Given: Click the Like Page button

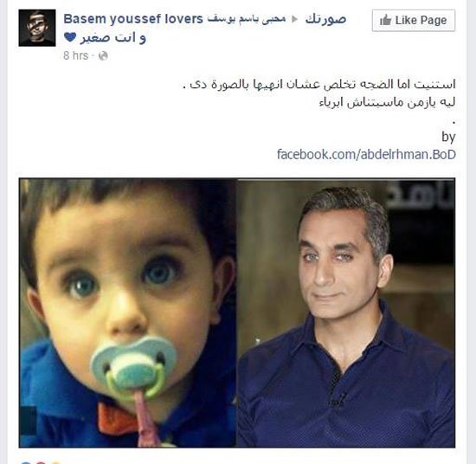Looking at the screenshot, I should pyautogui.click(x=414, y=21).
